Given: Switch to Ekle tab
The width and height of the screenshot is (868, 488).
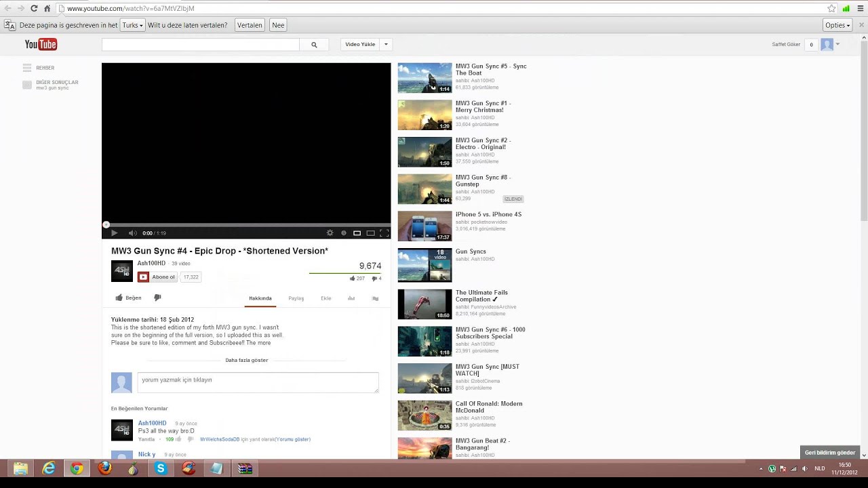Looking at the screenshot, I should (326, 298).
